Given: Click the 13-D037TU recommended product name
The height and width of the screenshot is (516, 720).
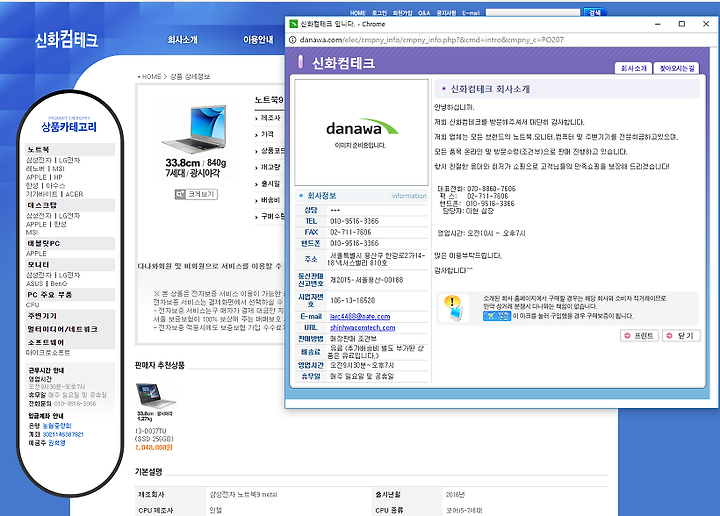Looking at the screenshot, I should pyautogui.click(x=151, y=431).
